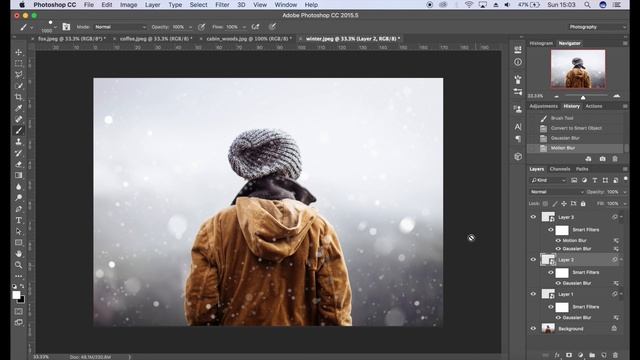Switch to the Histogram tab
This screenshot has height=360, width=640.
[x=541, y=43]
